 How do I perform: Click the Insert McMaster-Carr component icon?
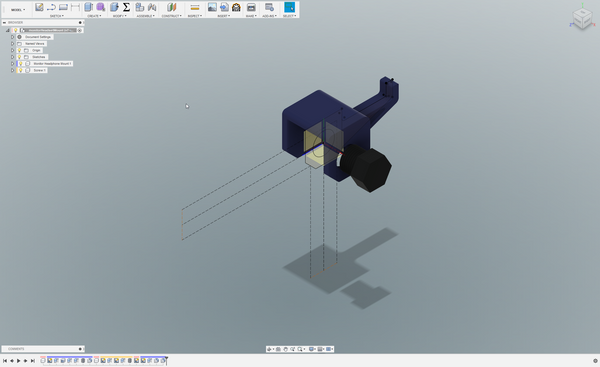tap(236, 7)
